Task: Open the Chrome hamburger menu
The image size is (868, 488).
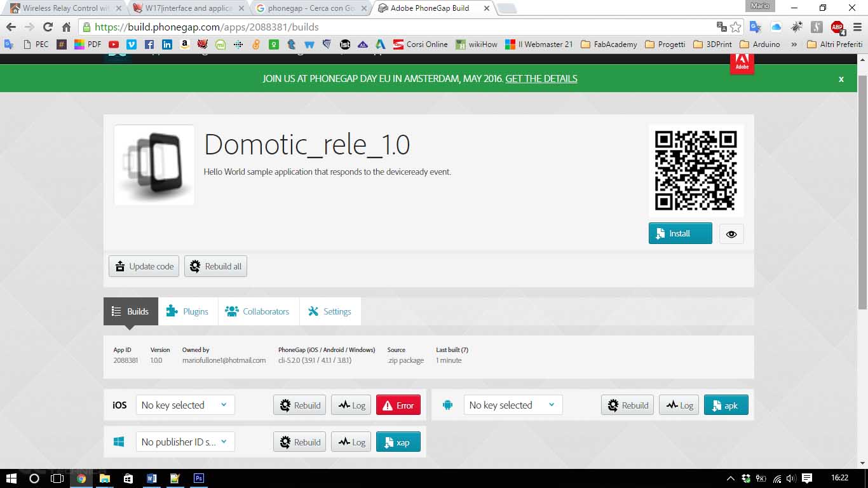Action: pyautogui.click(x=857, y=27)
